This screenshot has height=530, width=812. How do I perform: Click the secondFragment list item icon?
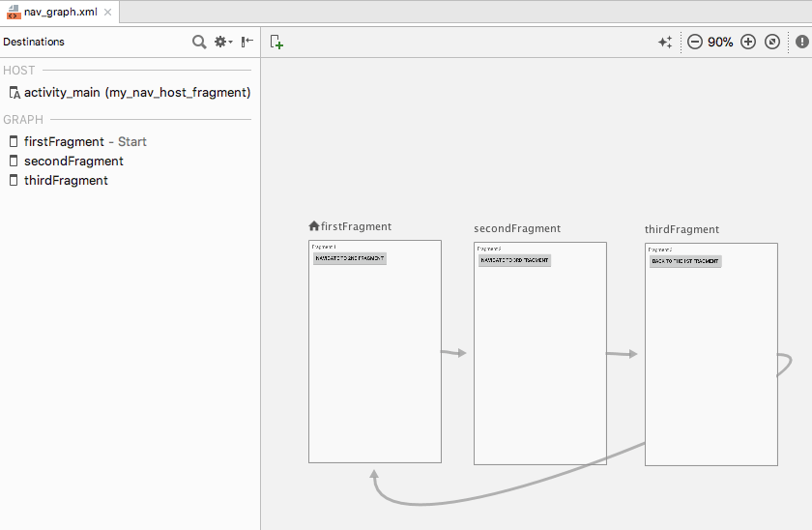point(14,162)
